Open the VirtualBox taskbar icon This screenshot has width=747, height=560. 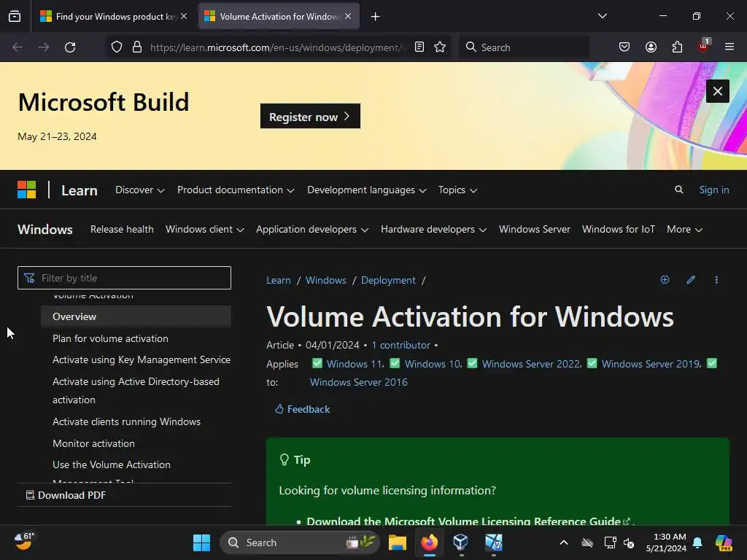(x=461, y=542)
